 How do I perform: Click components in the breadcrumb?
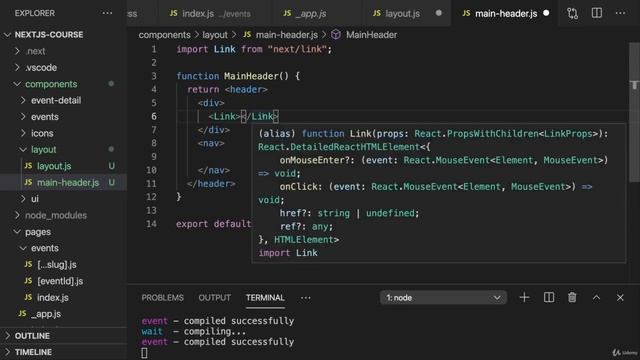pyautogui.click(x=164, y=35)
